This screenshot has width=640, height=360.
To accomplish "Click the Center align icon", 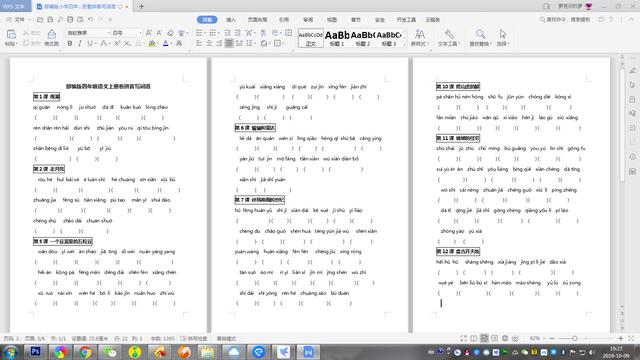I will pos(209,43).
